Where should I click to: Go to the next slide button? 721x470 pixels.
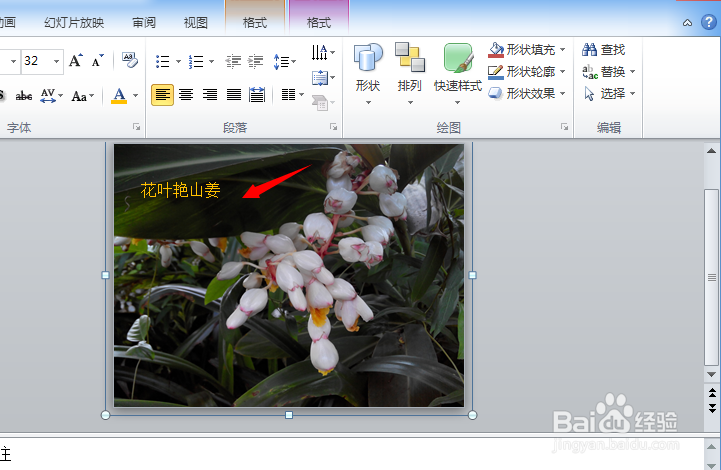(712, 408)
